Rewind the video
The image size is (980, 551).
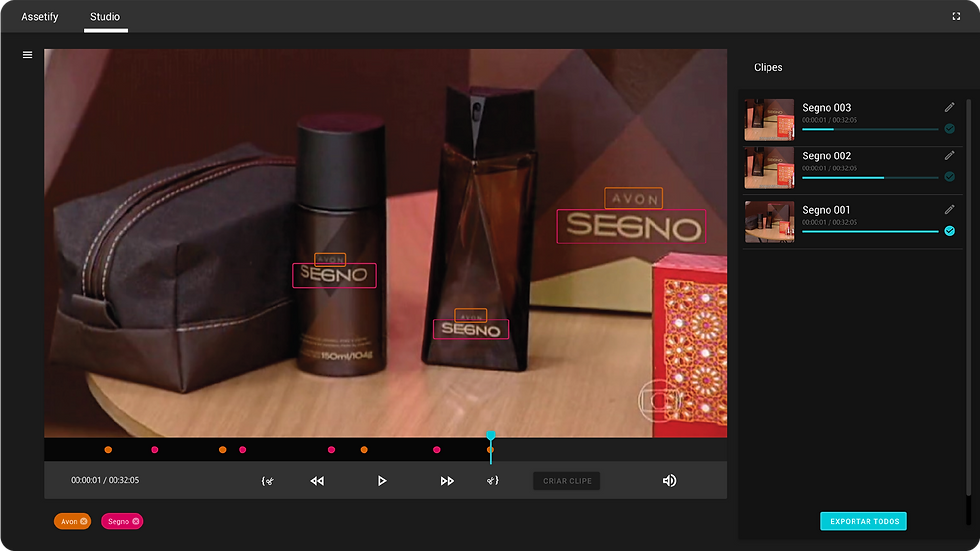click(x=317, y=480)
